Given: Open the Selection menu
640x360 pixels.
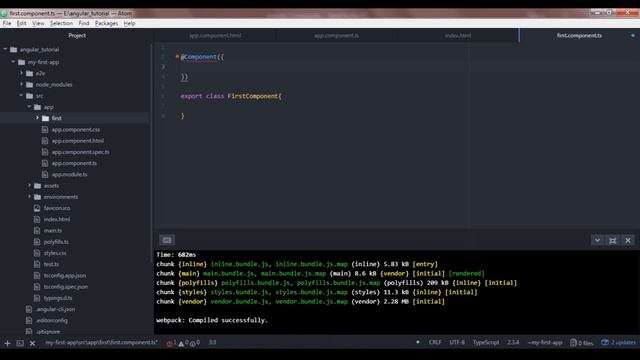Looking at the screenshot, I should [61, 24].
